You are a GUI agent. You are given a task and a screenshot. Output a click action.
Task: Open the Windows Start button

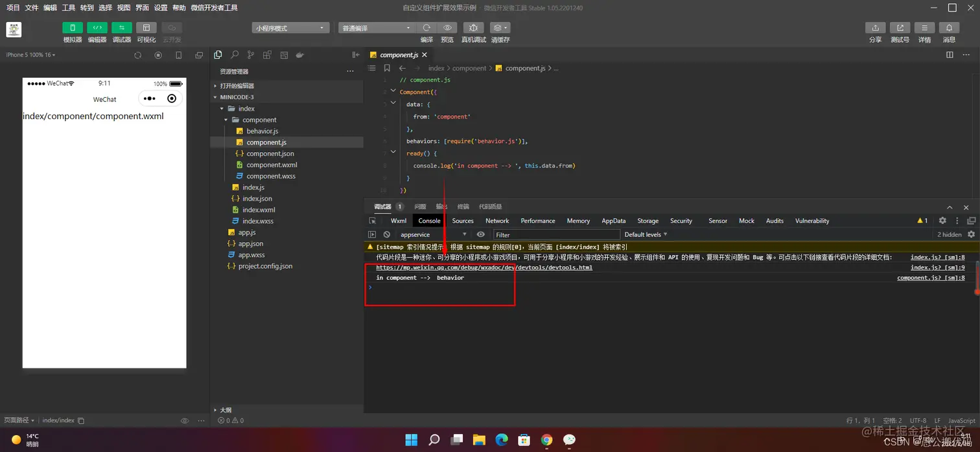(x=412, y=440)
